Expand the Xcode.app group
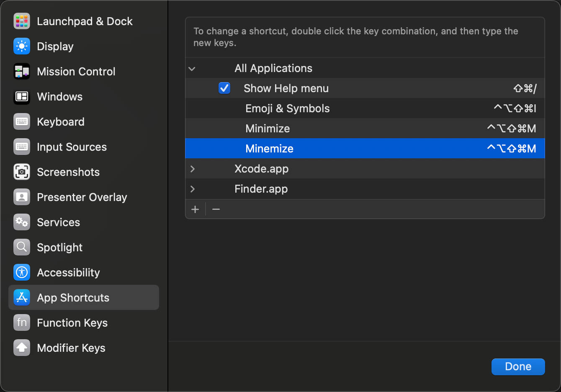Viewport: 561px width, 392px height. tap(193, 169)
